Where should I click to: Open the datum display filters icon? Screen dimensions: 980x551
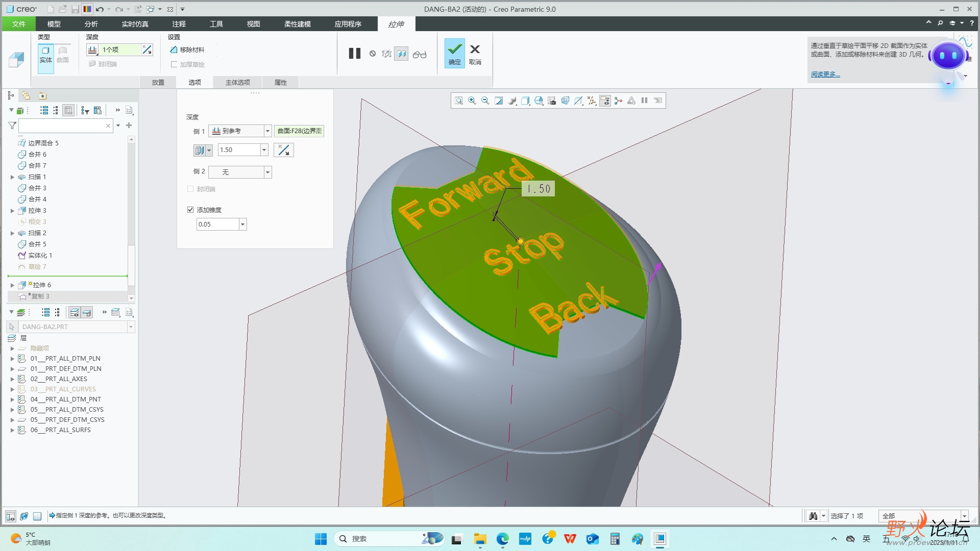[592, 101]
